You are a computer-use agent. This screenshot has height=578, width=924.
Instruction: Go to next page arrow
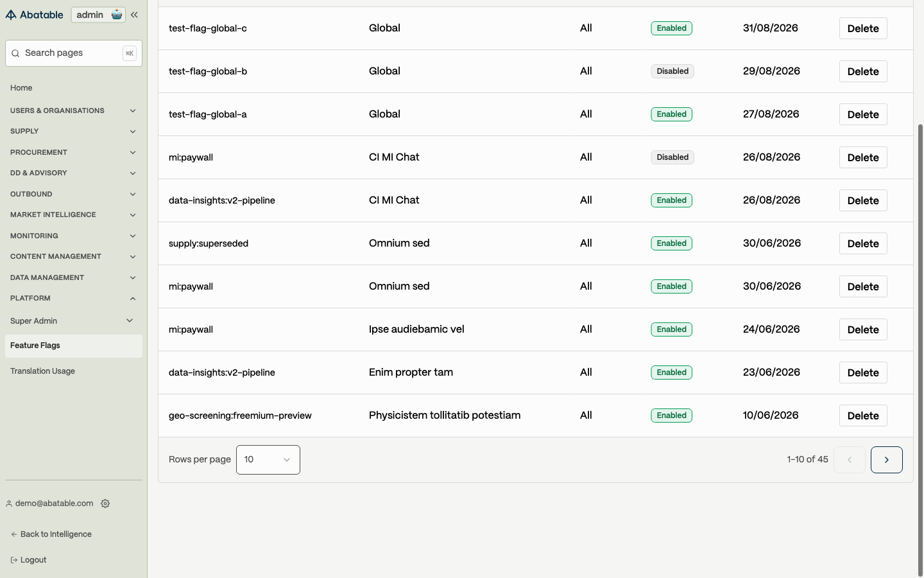[x=886, y=460]
